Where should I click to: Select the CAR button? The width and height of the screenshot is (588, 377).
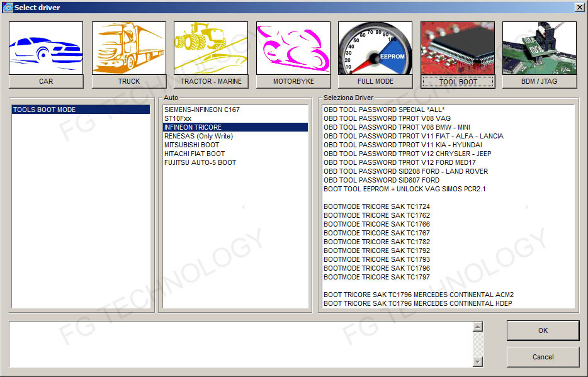(46, 81)
